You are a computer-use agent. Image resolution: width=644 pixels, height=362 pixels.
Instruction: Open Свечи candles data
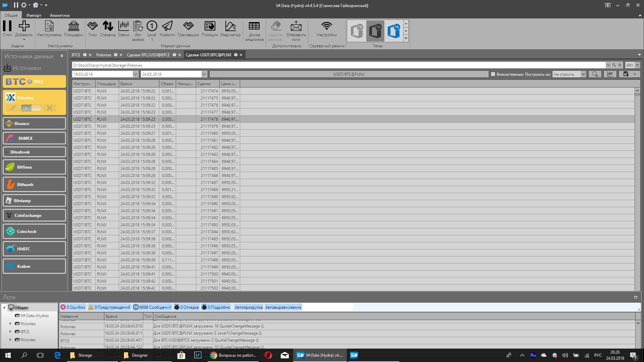(x=123, y=29)
